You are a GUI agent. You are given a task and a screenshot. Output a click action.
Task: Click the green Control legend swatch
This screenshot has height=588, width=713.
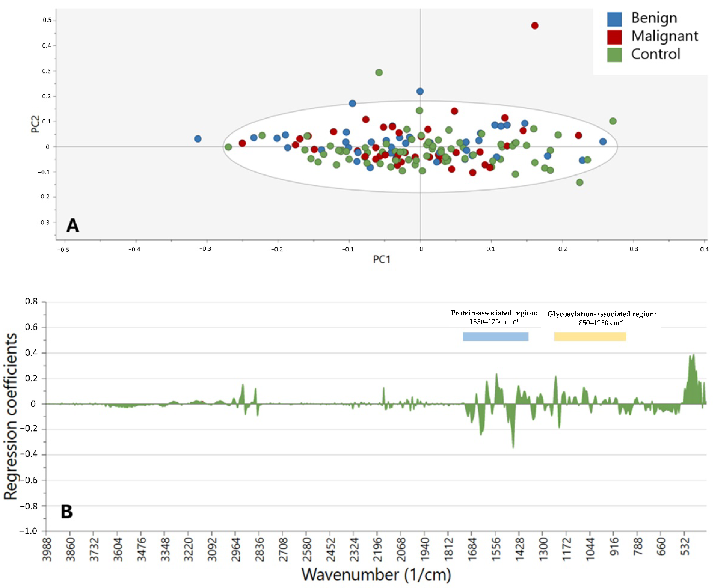tap(614, 55)
